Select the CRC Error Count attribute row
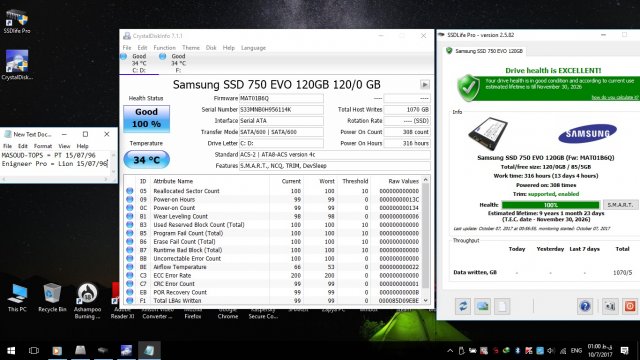640x360 pixels. [x=273, y=284]
